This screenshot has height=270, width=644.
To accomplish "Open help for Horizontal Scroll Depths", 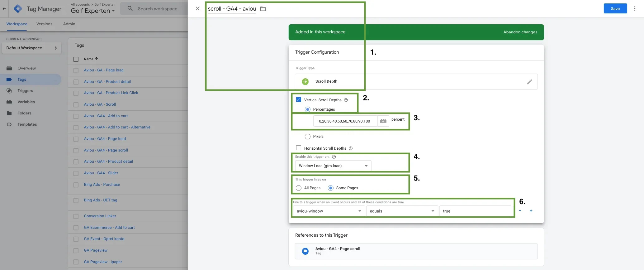I will [x=351, y=148].
